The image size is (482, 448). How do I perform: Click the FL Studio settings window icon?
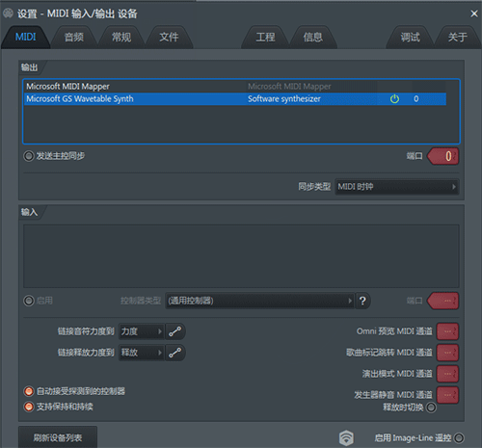pyautogui.click(x=8, y=13)
